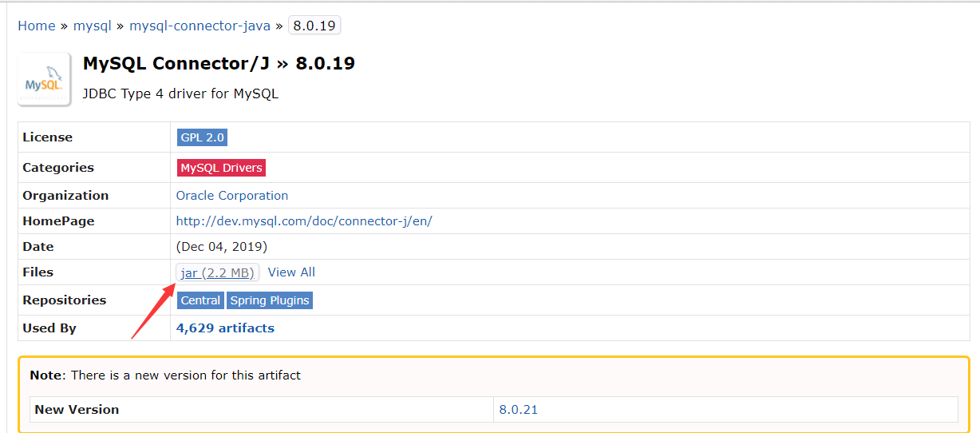Open the Central repository badge
Image resolution: width=980 pixels, height=433 pixels.
point(200,300)
